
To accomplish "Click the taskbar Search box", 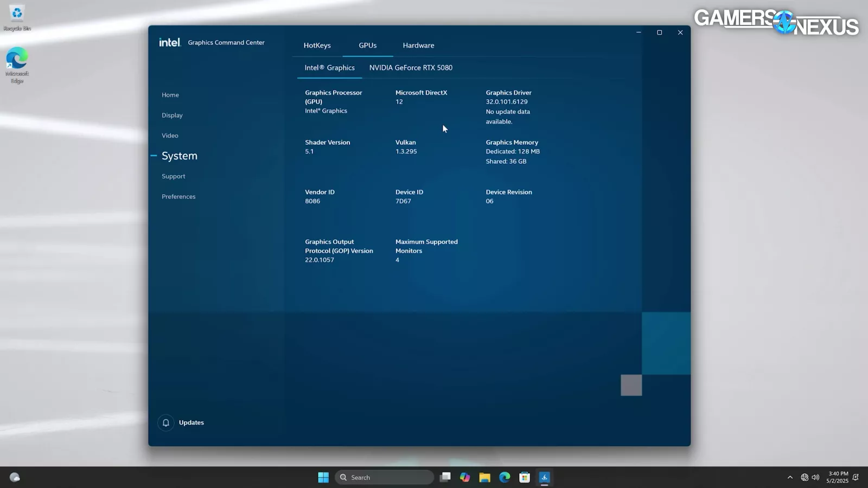I will click(x=385, y=477).
